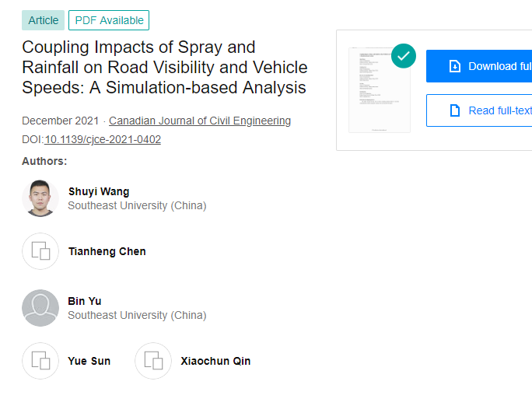Click Tianheng Chen's placeholder avatar icon
The height and width of the screenshot is (399, 532).
point(40,251)
